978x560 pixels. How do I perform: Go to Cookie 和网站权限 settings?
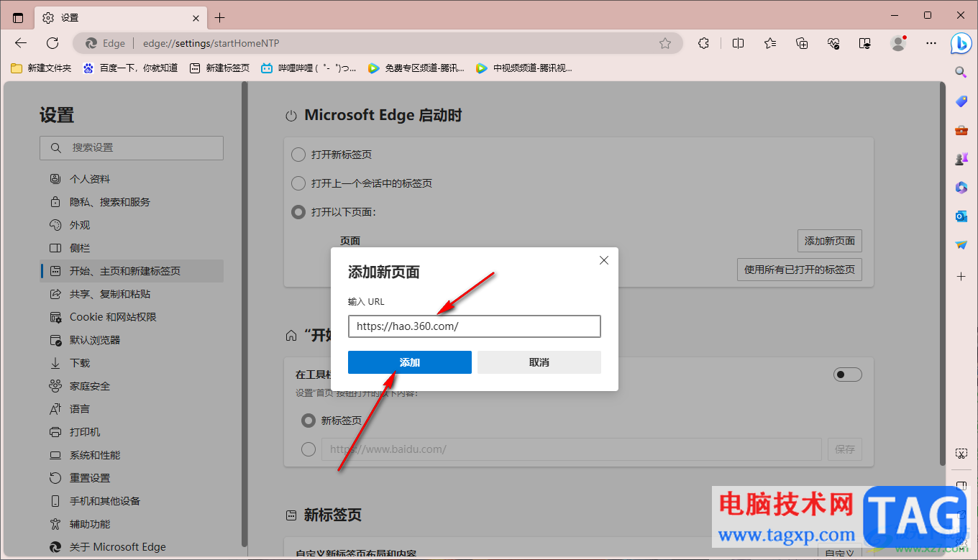click(x=132, y=317)
